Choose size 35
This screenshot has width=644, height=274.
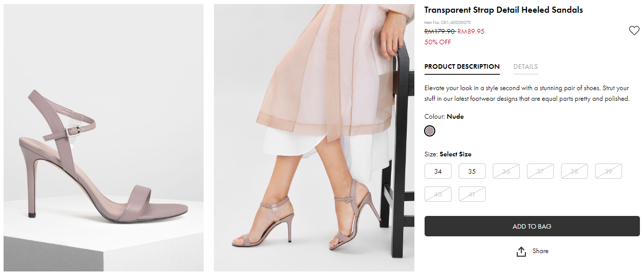pyautogui.click(x=472, y=171)
